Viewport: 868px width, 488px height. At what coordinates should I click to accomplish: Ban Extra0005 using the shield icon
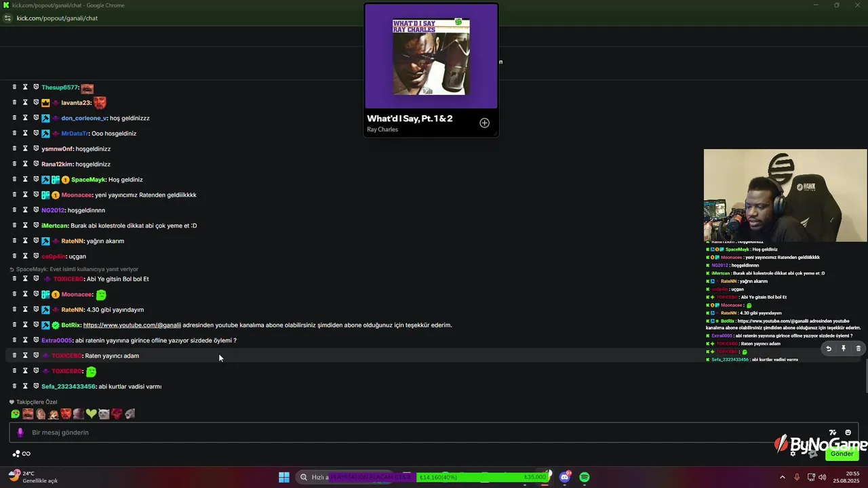[x=36, y=340]
